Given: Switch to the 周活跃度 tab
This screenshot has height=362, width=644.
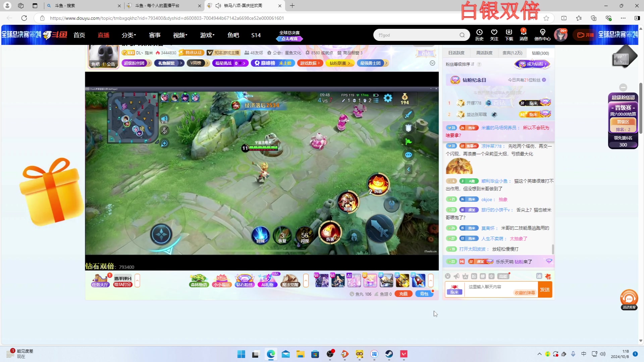Looking at the screenshot, I should tap(484, 53).
